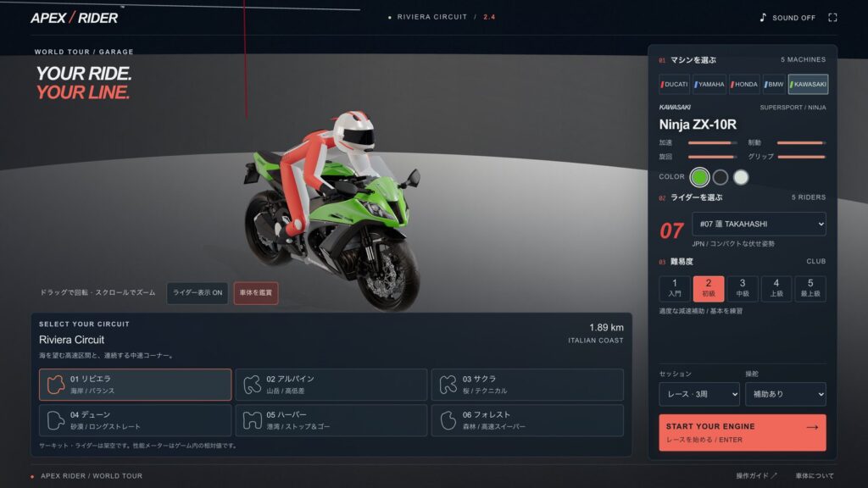The height and width of the screenshot is (488, 868).
Task: Select circuit 06 フォレスト track icon
Action: click(448, 420)
